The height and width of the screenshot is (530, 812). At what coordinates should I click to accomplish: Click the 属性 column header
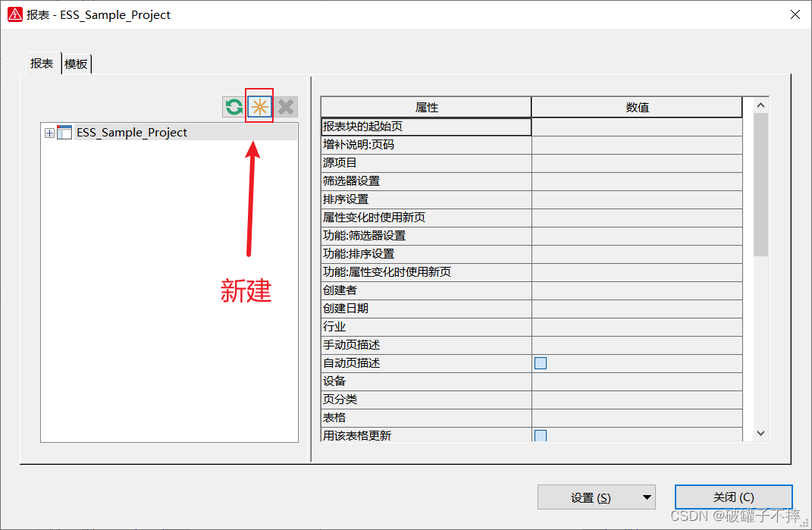point(426,108)
